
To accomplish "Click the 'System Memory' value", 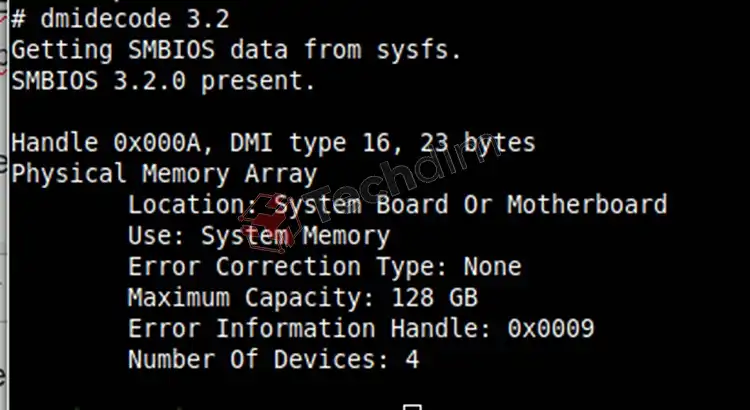I will coord(295,236).
